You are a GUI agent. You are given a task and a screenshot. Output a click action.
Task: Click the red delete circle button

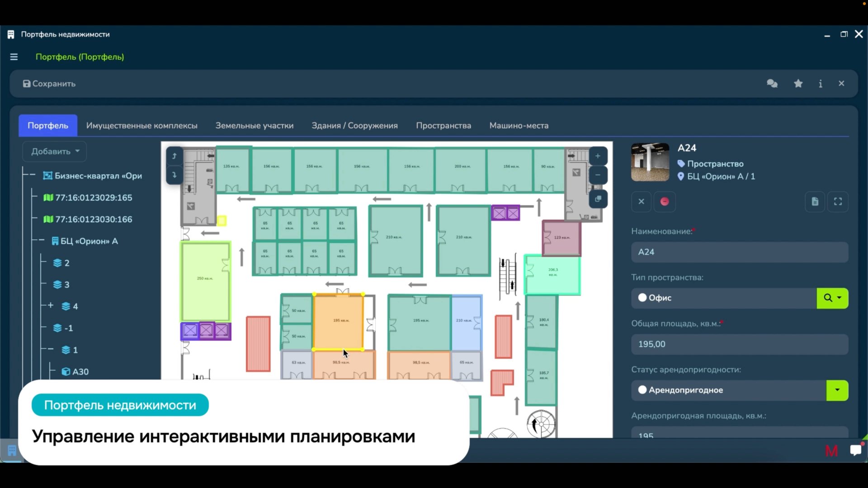[665, 202]
